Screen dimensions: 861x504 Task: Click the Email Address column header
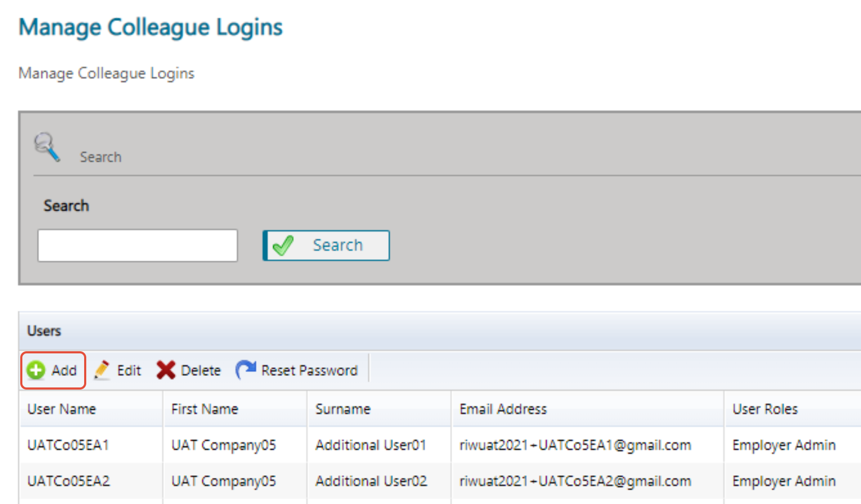[503, 409]
